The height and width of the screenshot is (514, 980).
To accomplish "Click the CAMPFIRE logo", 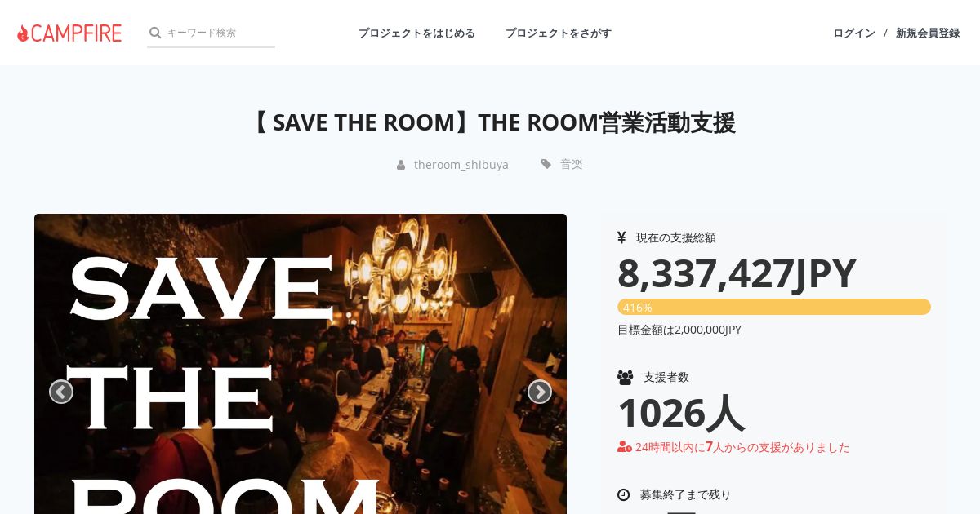I will (x=69, y=33).
